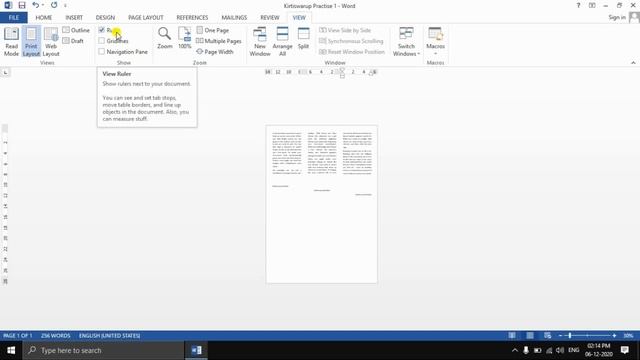Image resolution: width=640 pixels, height=360 pixels.
Task: Show hidden system tray icons
Action: click(515, 350)
